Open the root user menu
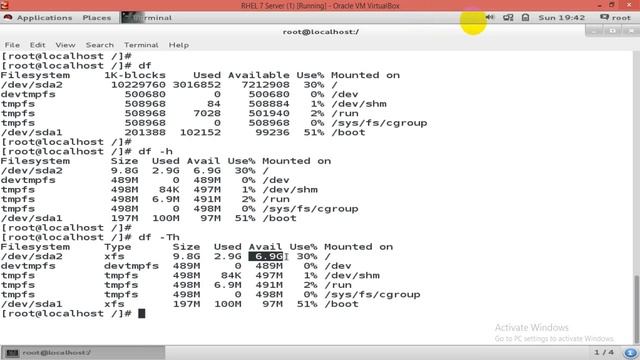The image size is (640, 360). (616, 18)
